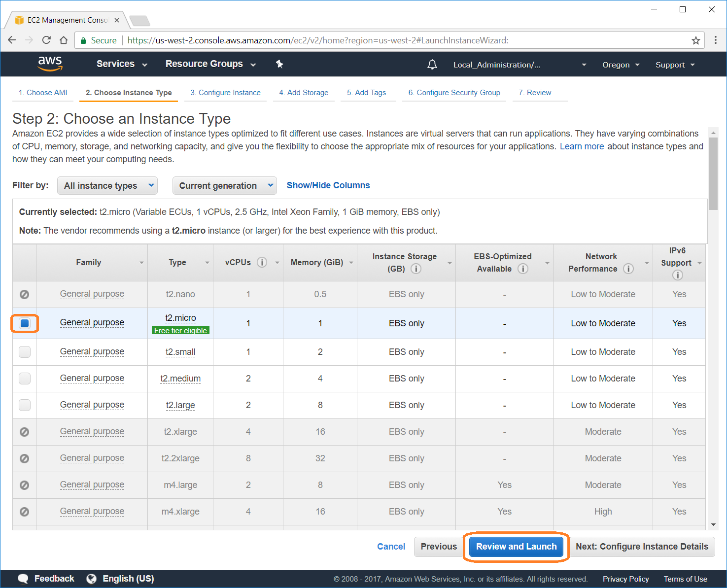
Task: Toggle the t2.micro instance checkbox
Action: 25,323
